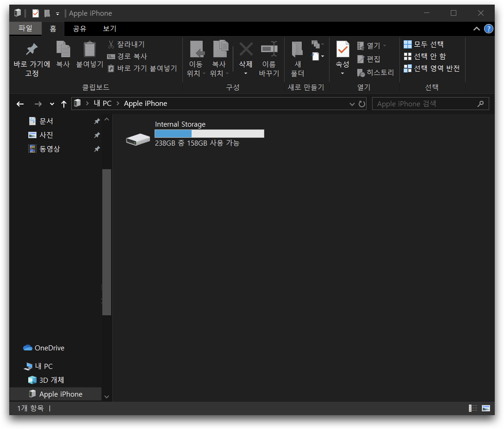Click the search magnifier icon

pos(480,104)
